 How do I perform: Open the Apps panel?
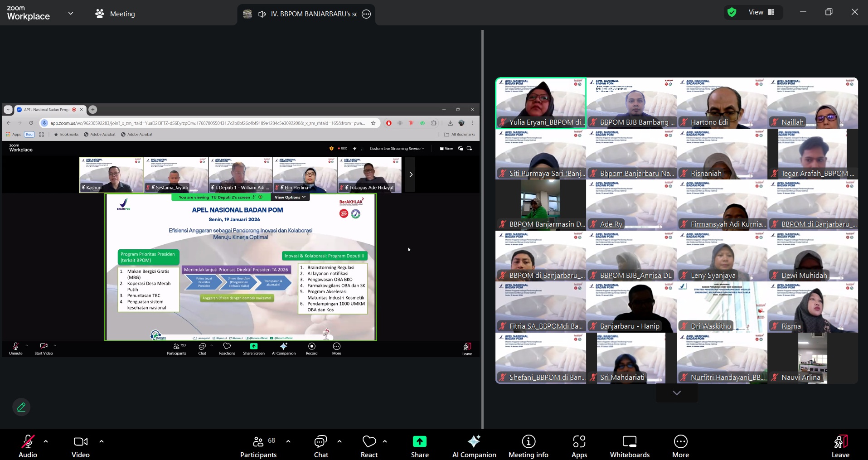click(579, 446)
